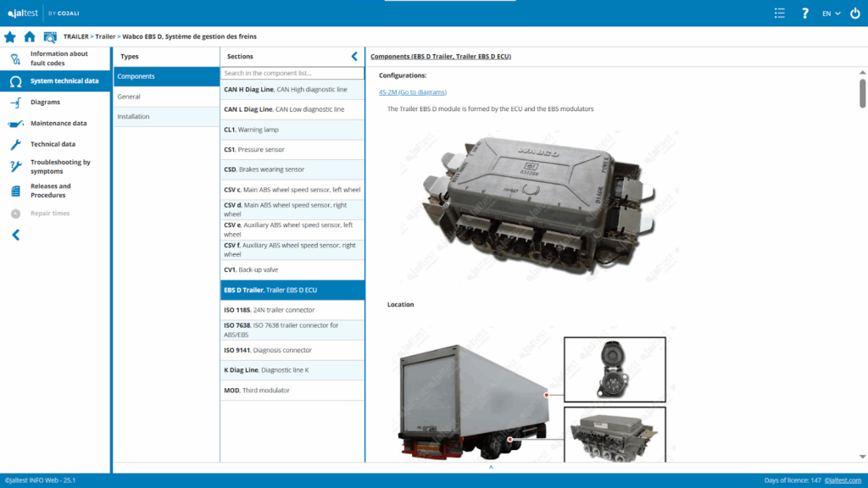Open Maintenance data section
This screenshot has height=488, width=868.
[x=58, y=124]
